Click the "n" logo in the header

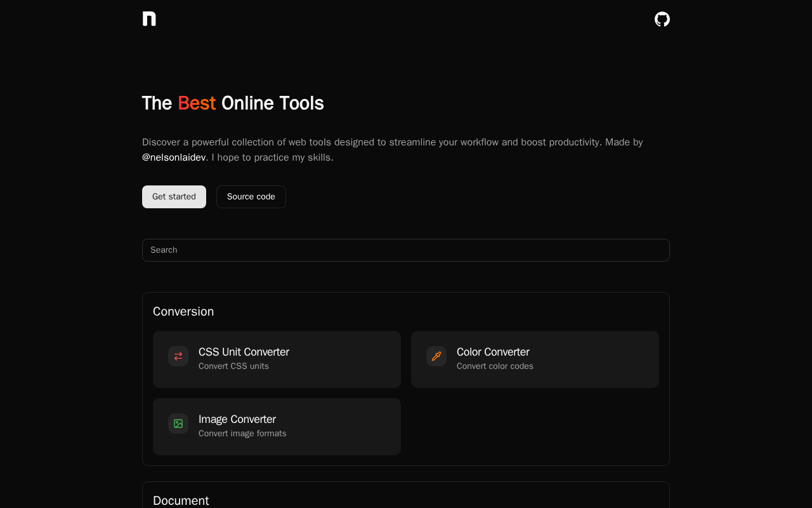point(149,19)
